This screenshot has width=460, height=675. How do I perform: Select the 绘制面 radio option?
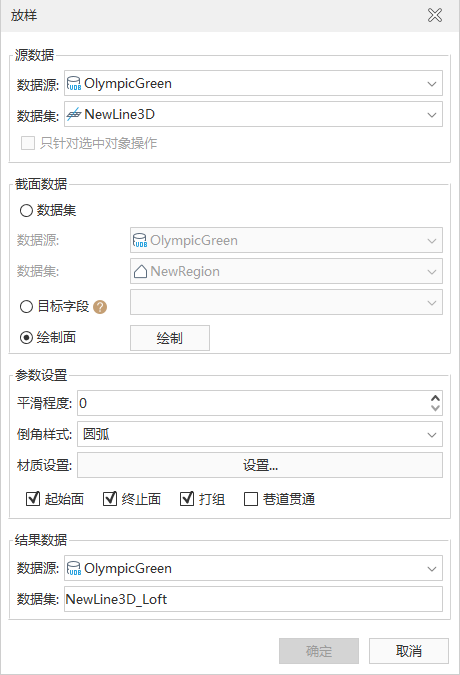click(x=26, y=338)
